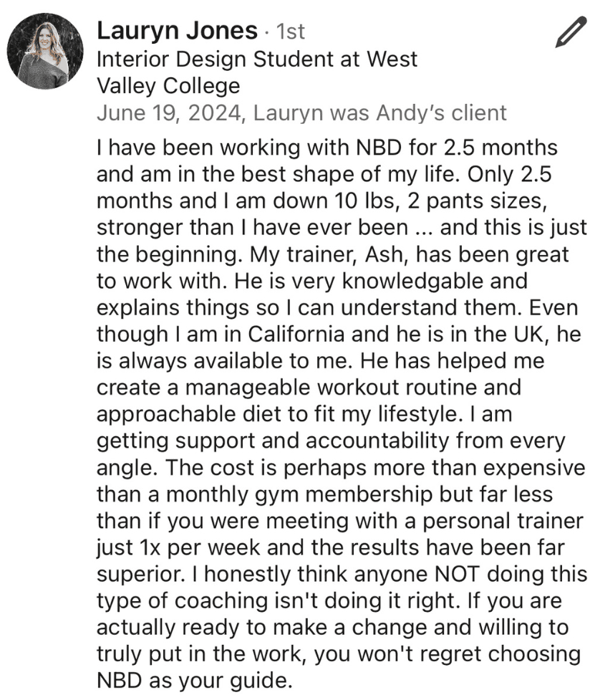595x700 pixels.
Task: Click the pencil edit icon
Action: [570, 33]
